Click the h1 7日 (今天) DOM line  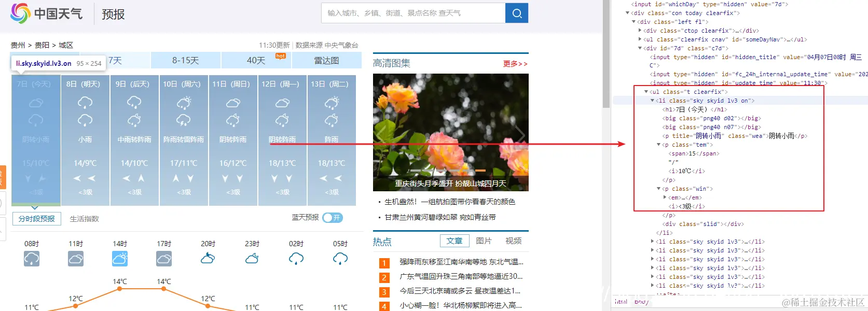[x=695, y=109]
